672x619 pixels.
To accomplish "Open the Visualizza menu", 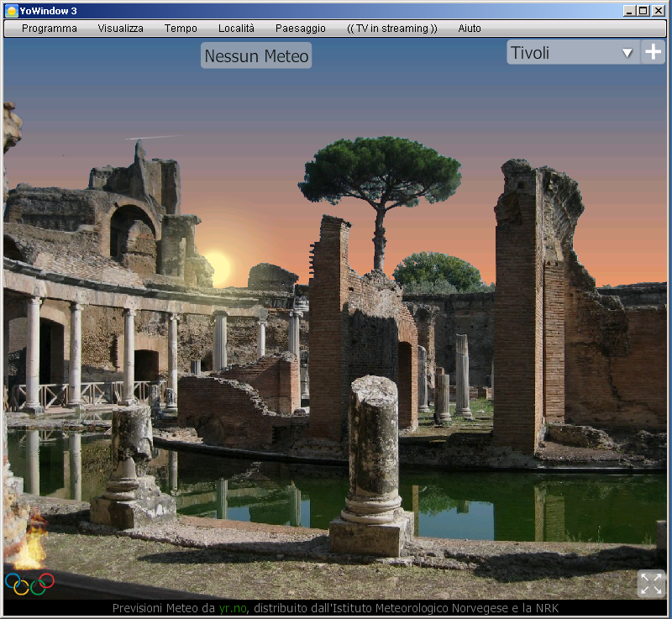I will 120,29.
